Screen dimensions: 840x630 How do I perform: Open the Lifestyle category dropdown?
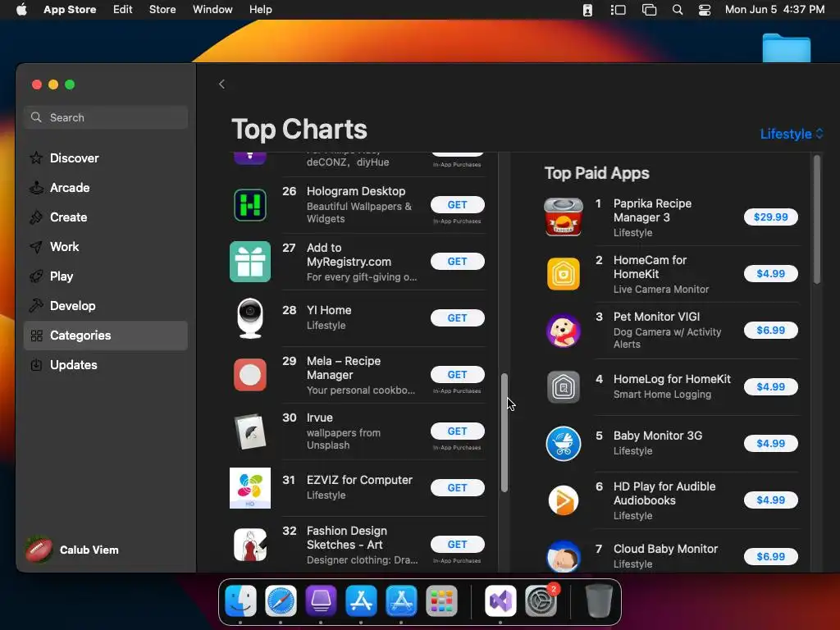tap(792, 134)
